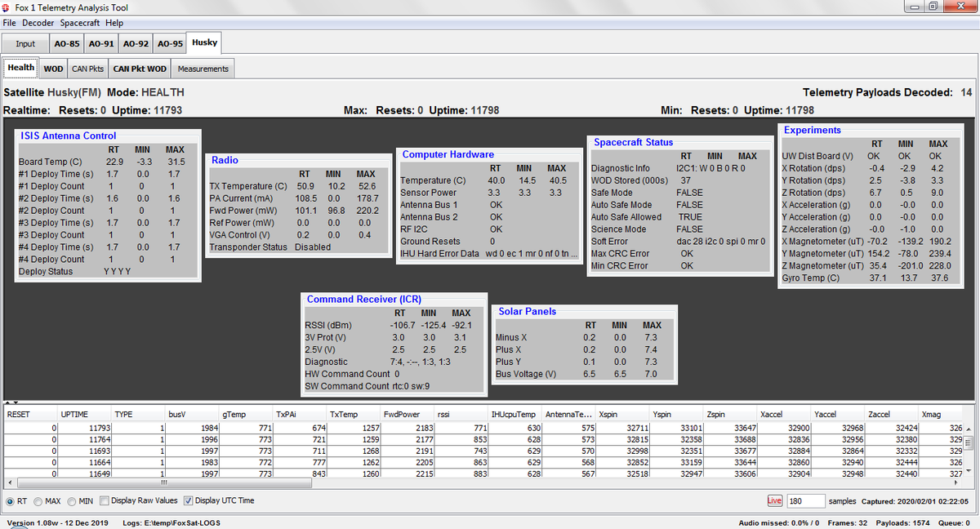Switch to the AO-85 spacecraft tab
This screenshot has height=529, width=980.
(x=66, y=43)
